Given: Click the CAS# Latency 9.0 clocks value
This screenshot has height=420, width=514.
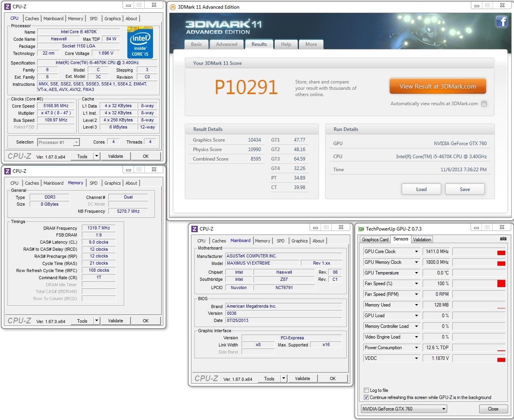Looking at the screenshot, I should click(99, 242).
